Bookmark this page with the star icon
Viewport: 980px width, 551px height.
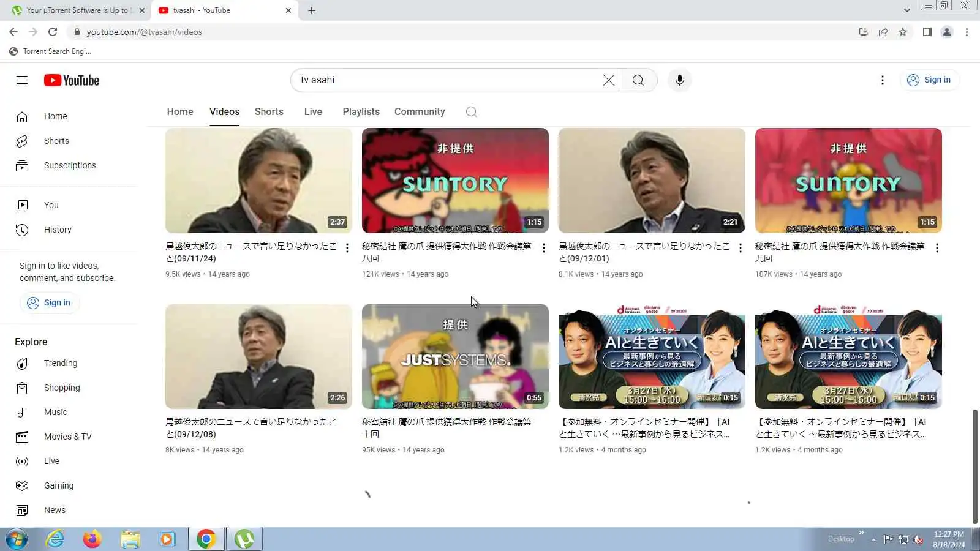coord(903,32)
